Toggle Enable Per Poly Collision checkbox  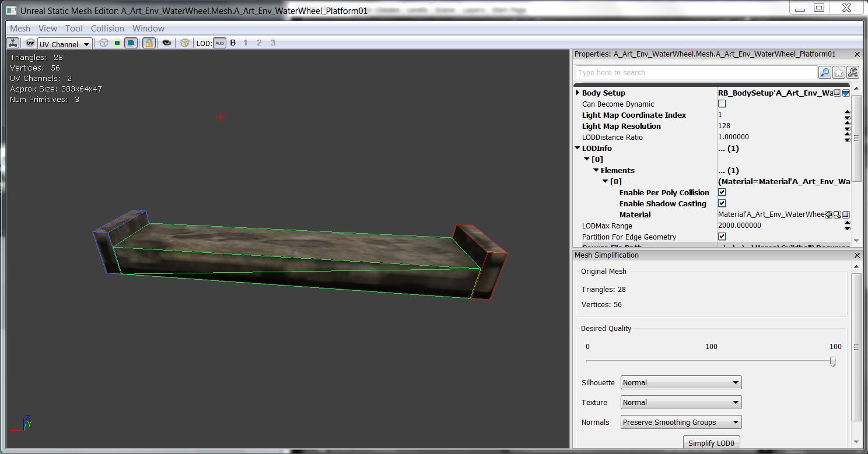(x=722, y=192)
